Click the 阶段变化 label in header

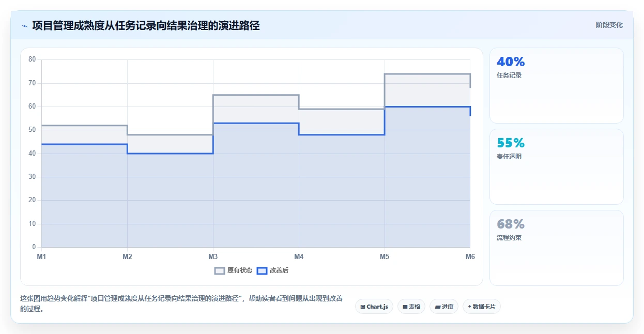[609, 25]
